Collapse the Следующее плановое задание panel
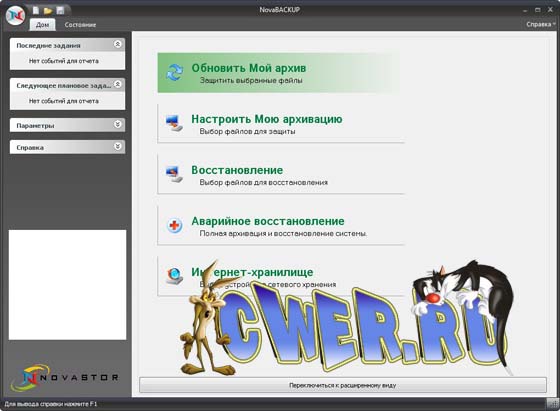This screenshot has width=560, height=411. coord(118,84)
